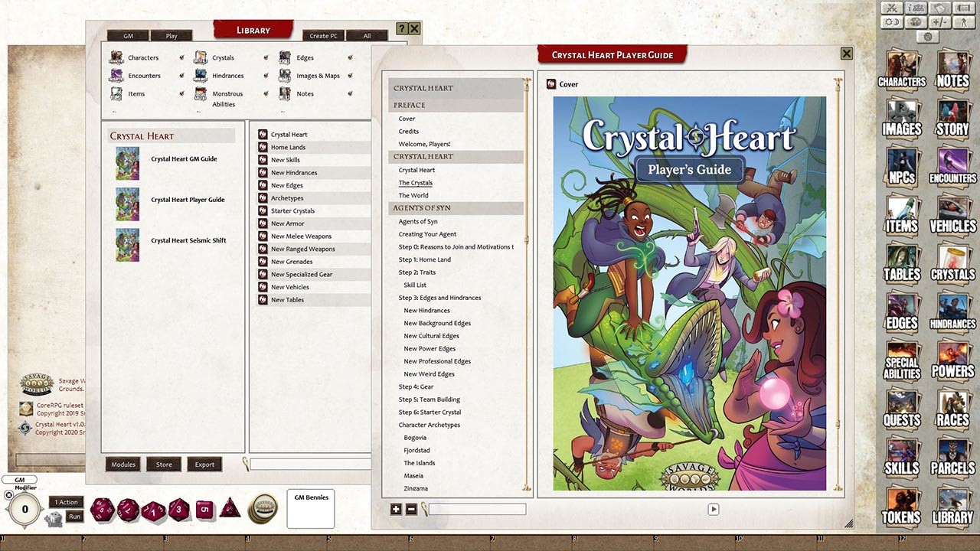980x551 pixels.
Task: Switch to the Create PC tab
Action: pyautogui.click(x=322, y=35)
